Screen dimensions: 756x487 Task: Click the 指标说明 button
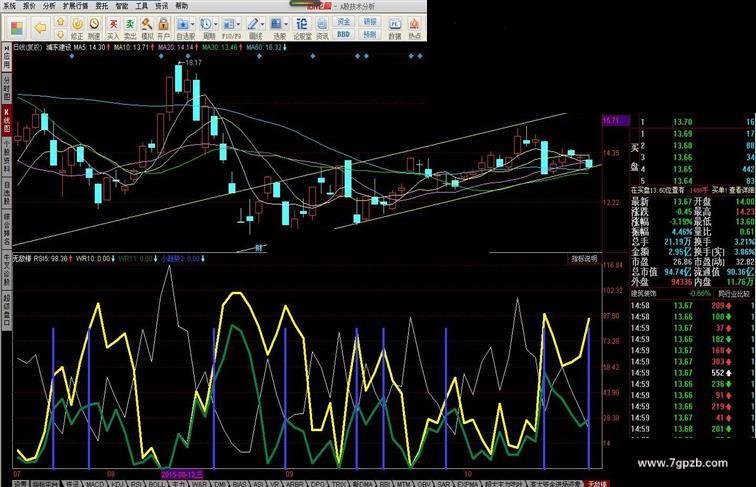click(584, 259)
